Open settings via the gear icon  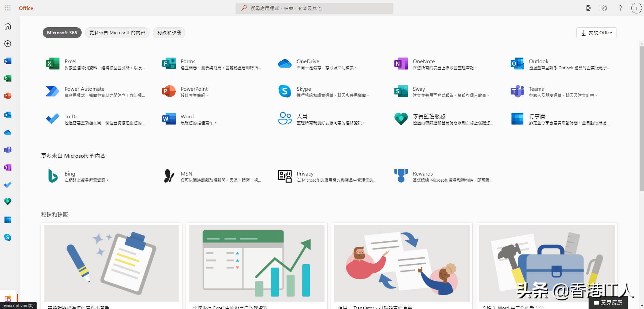(x=604, y=8)
